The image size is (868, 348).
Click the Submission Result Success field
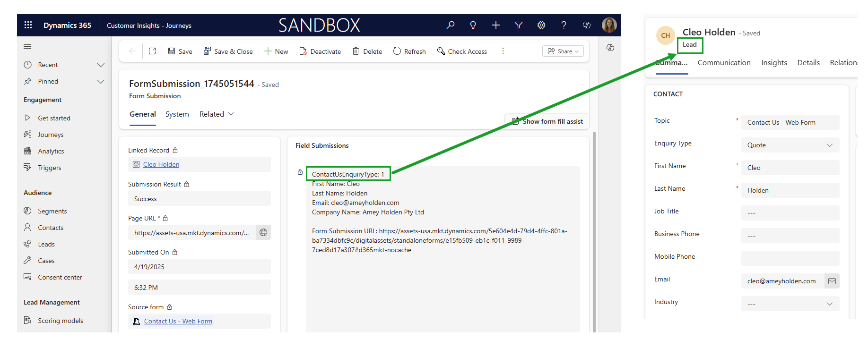(200, 198)
